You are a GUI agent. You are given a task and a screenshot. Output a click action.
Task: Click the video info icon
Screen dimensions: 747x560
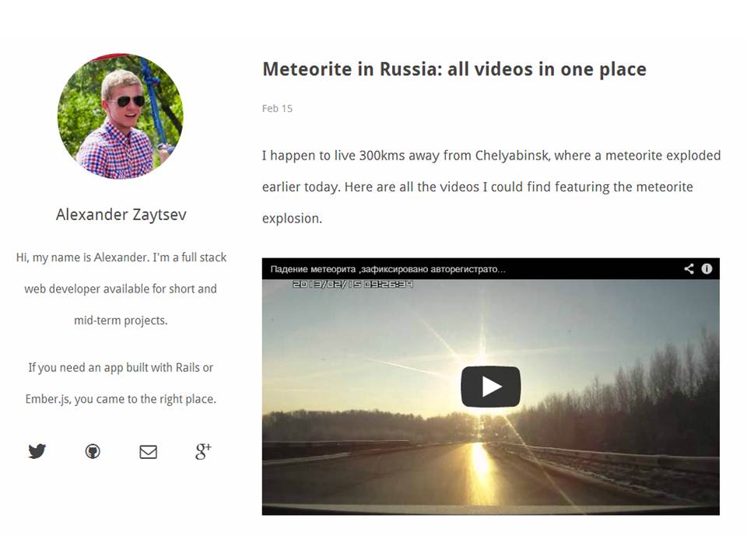tap(707, 268)
